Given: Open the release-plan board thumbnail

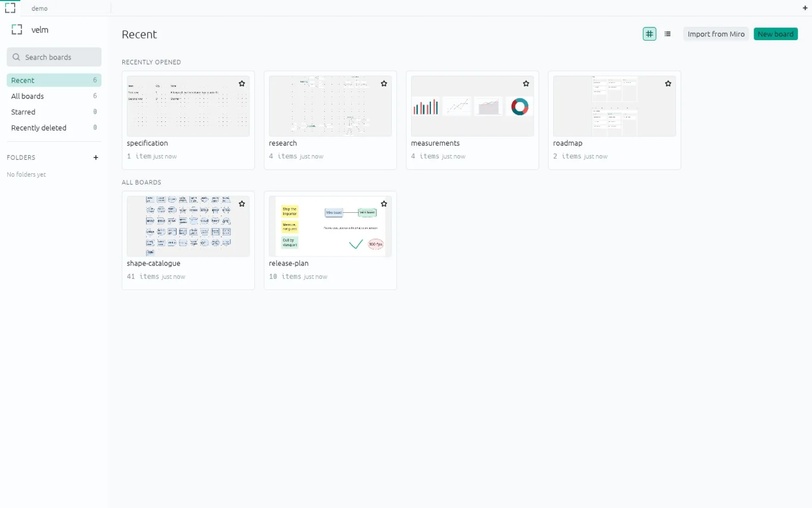Looking at the screenshot, I should click(330, 227).
